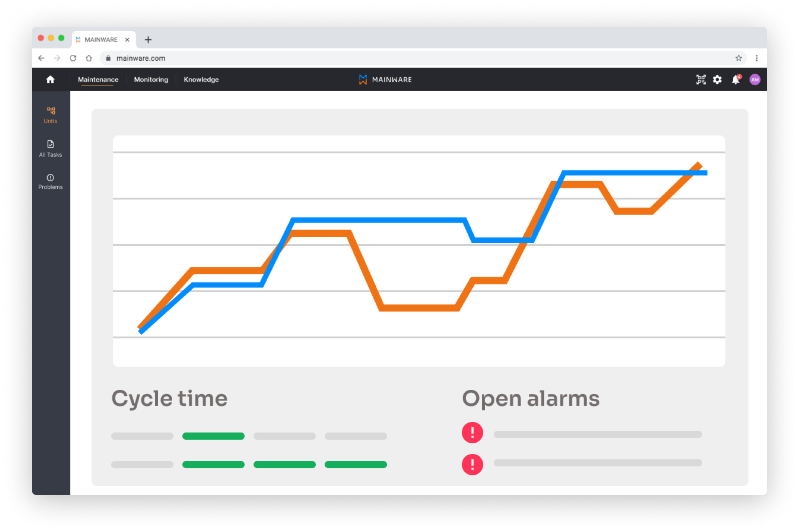The width and height of the screenshot is (799, 532).
Task: Switch to the Monitoring tab
Action: (x=151, y=79)
